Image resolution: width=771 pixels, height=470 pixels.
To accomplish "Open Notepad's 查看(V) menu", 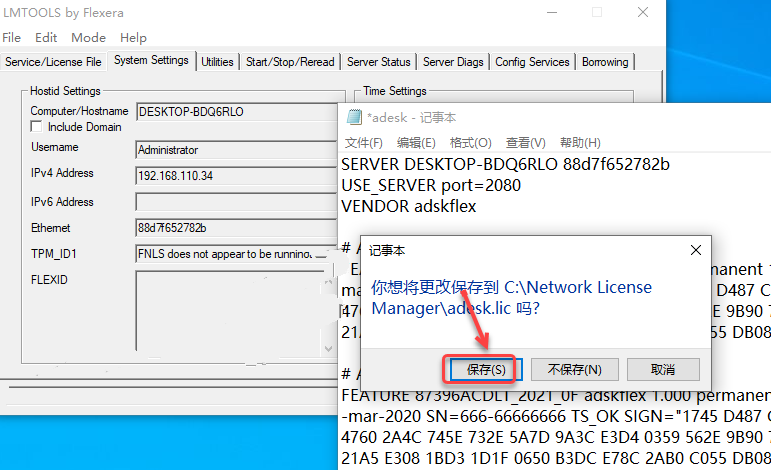I will [x=526, y=143].
